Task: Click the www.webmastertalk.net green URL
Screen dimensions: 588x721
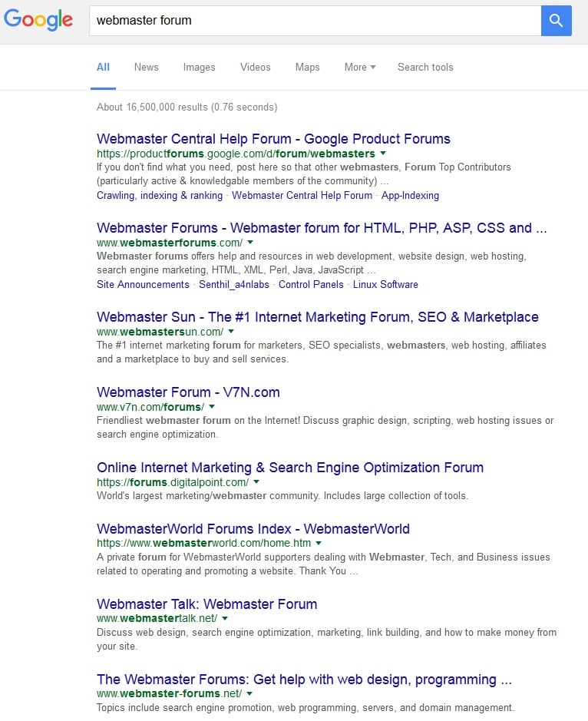Action: tap(157, 618)
